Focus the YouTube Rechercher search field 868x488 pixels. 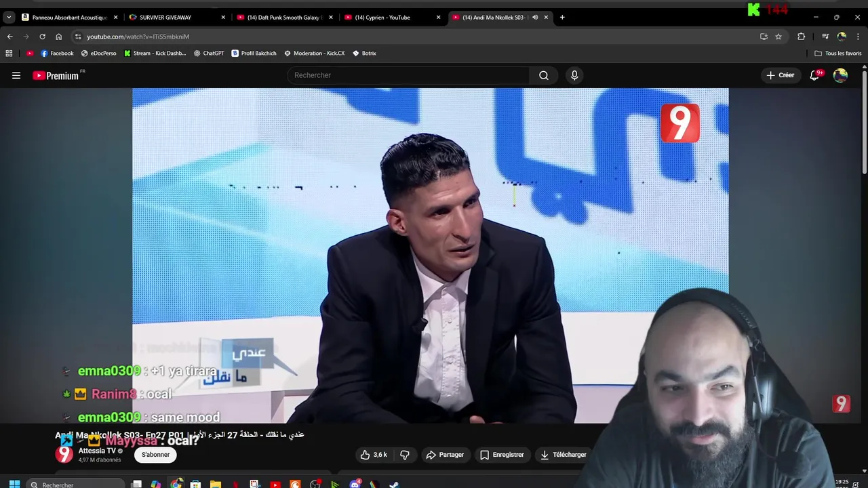(x=408, y=75)
